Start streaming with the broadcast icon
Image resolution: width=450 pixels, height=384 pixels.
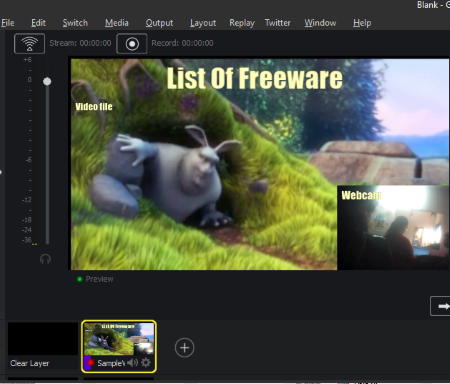(29, 44)
